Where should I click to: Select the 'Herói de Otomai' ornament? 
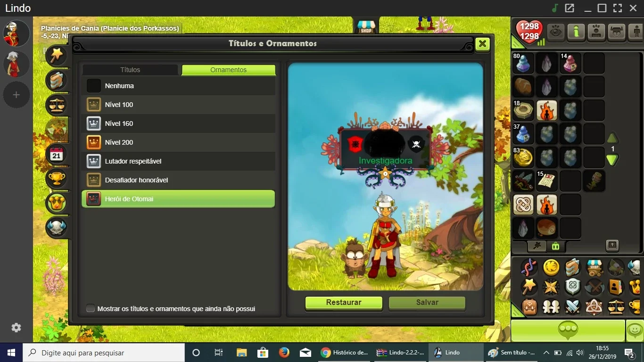[x=178, y=199]
